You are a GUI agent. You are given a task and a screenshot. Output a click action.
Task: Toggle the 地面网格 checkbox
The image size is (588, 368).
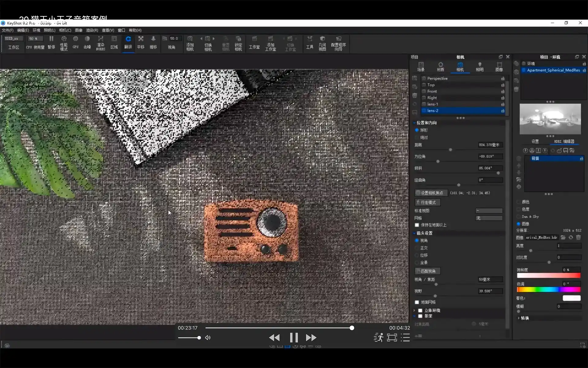tap(417, 302)
